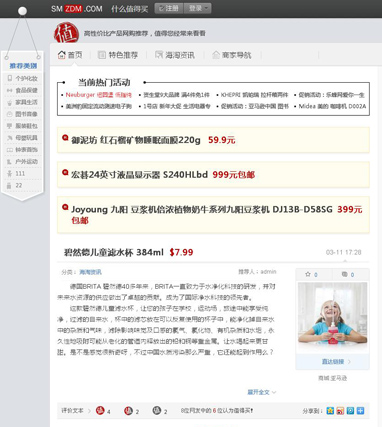382x427 pixels.
Task: Open the 商家导航 tab
Action: (x=232, y=55)
